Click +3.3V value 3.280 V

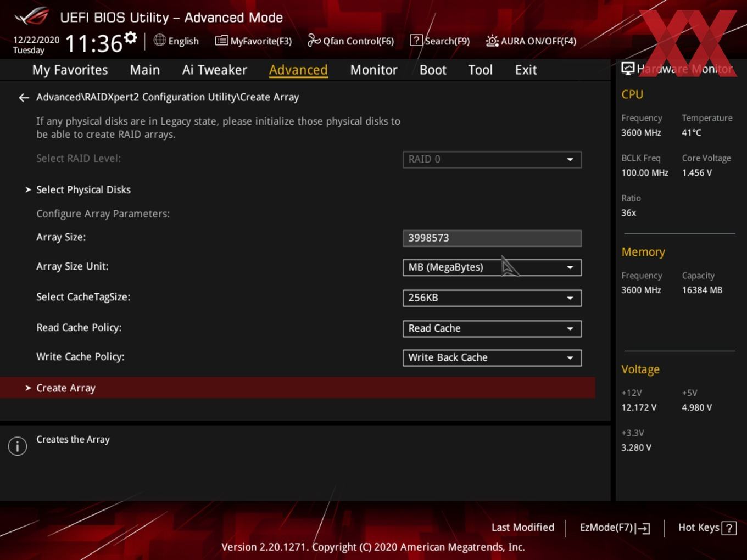click(x=636, y=448)
